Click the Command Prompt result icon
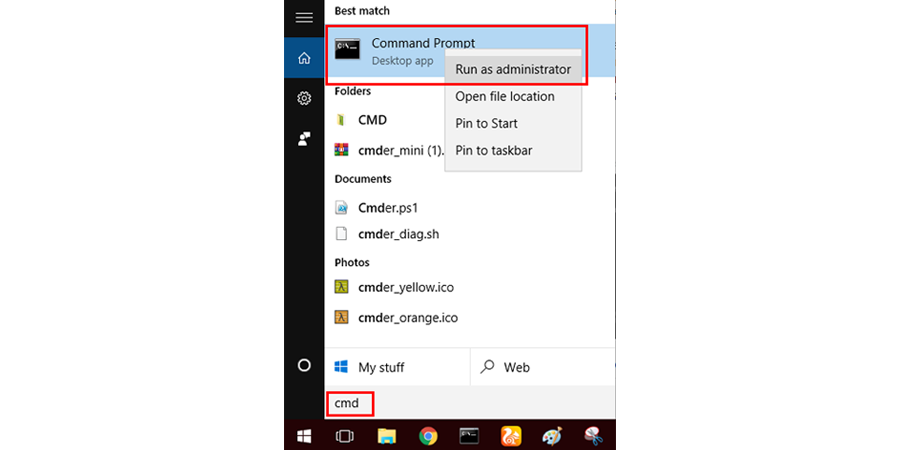This screenshot has height=450, width=900. pyautogui.click(x=348, y=49)
